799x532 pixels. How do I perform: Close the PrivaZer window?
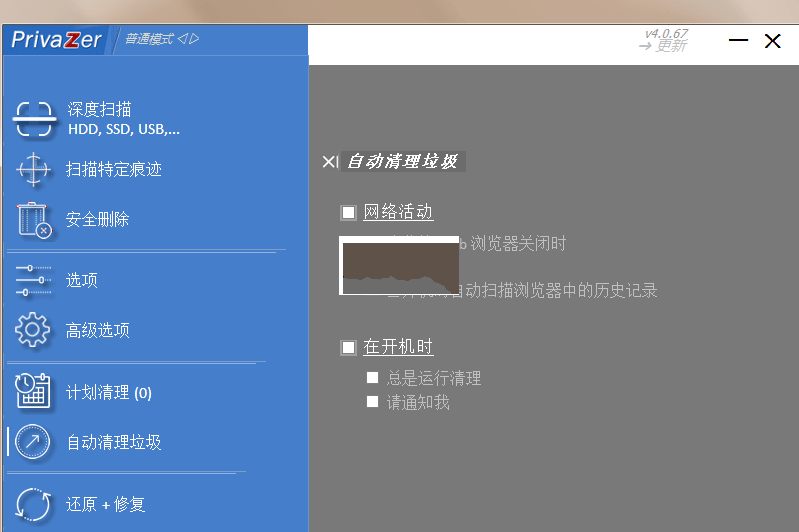point(772,41)
